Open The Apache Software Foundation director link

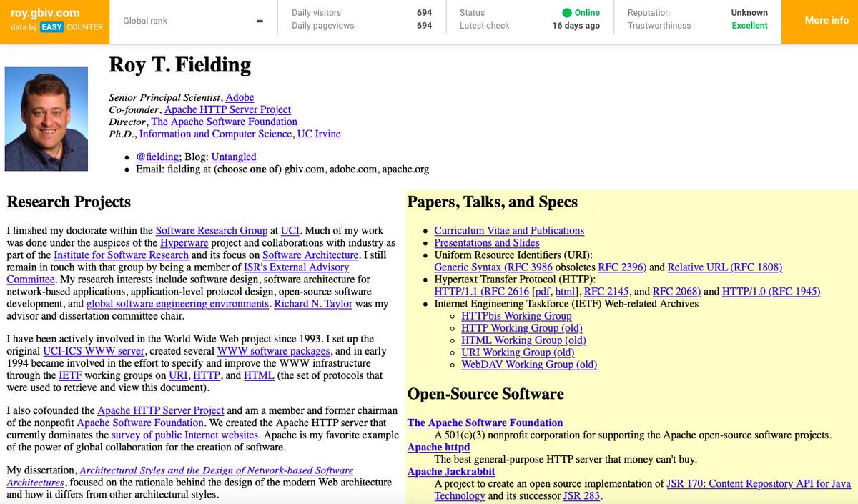coord(225,122)
